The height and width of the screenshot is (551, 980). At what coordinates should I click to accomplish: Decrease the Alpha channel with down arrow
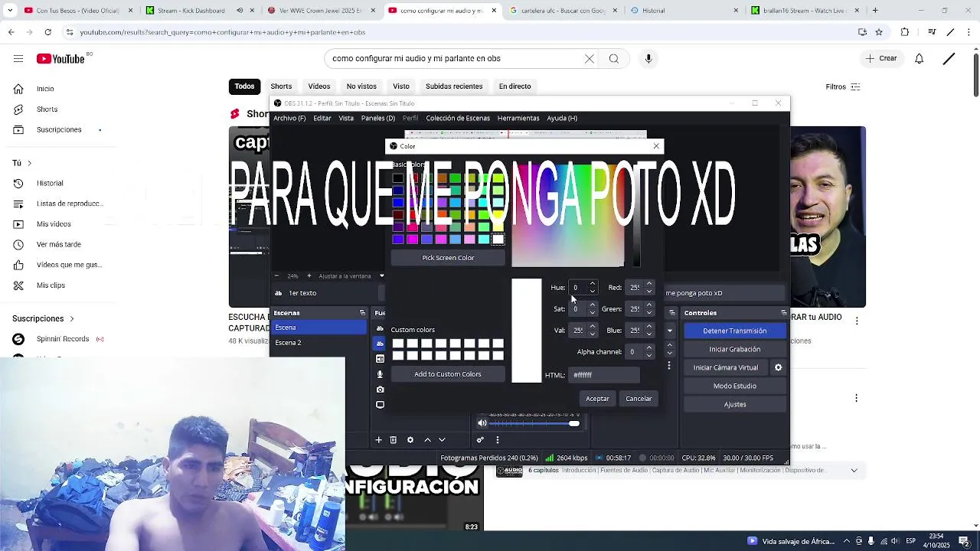click(649, 355)
